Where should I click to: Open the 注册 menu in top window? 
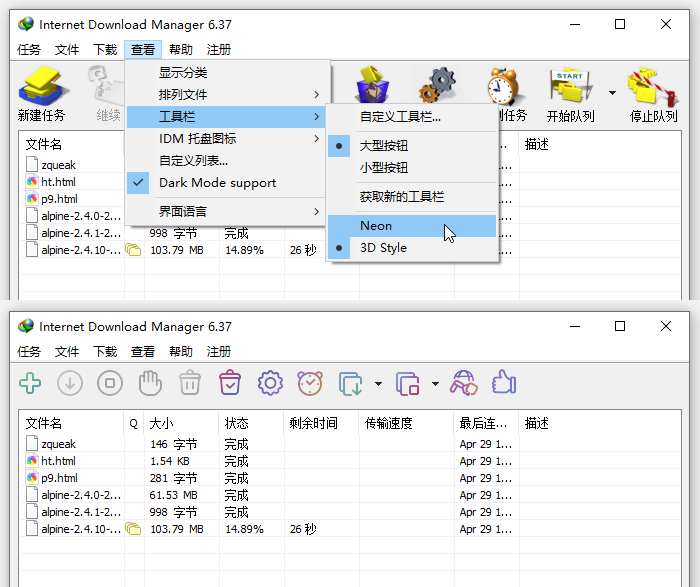coord(219,50)
